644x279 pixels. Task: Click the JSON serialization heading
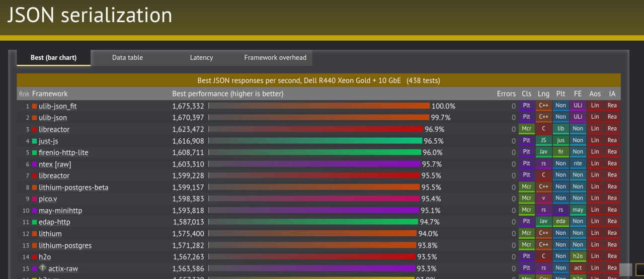click(x=90, y=15)
